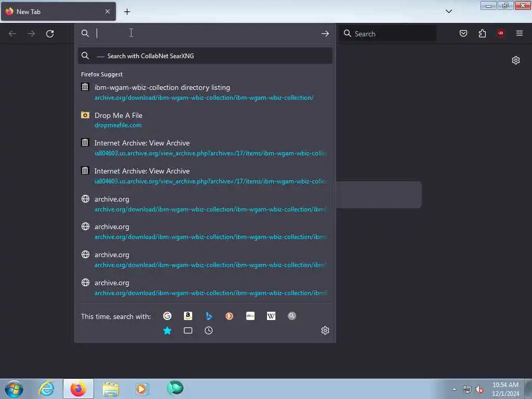
Task: Open Drop Me A File suggestion
Action: coord(205,120)
